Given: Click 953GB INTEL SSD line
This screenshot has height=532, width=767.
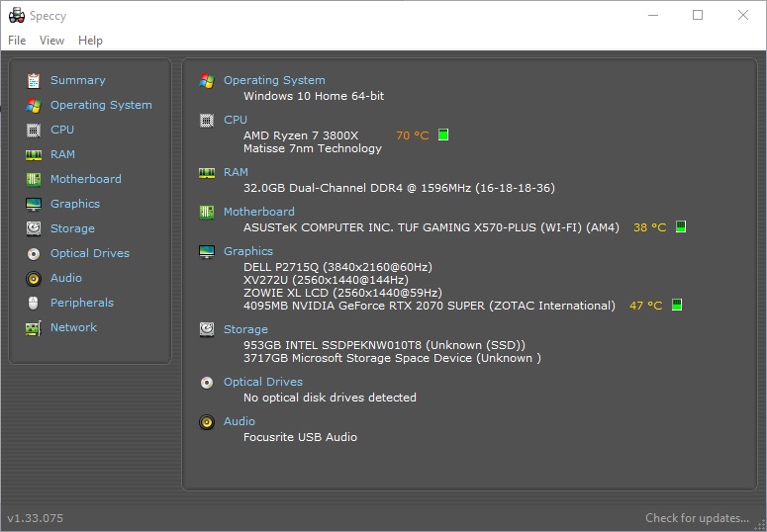Looking at the screenshot, I should point(384,345).
